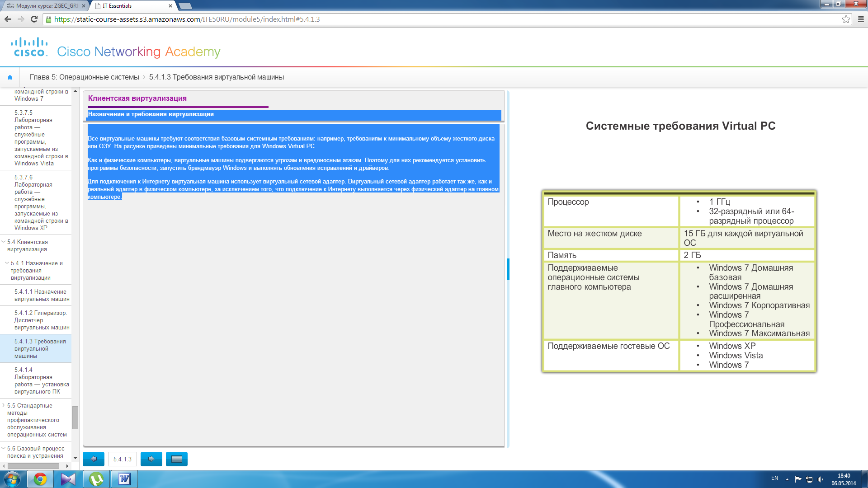Screen dimensions: 868x488
Task: Open the Windows Start menu
Action: pos(12,479)
